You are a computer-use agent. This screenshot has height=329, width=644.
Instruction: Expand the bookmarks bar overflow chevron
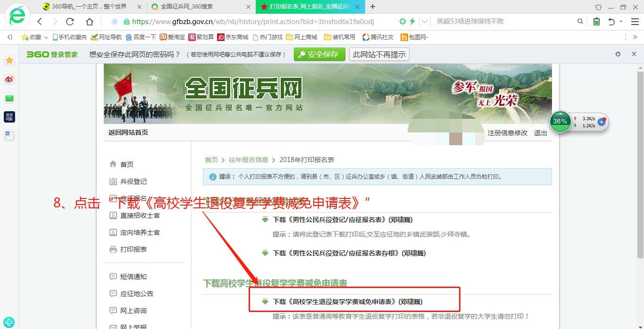point(635,37)
